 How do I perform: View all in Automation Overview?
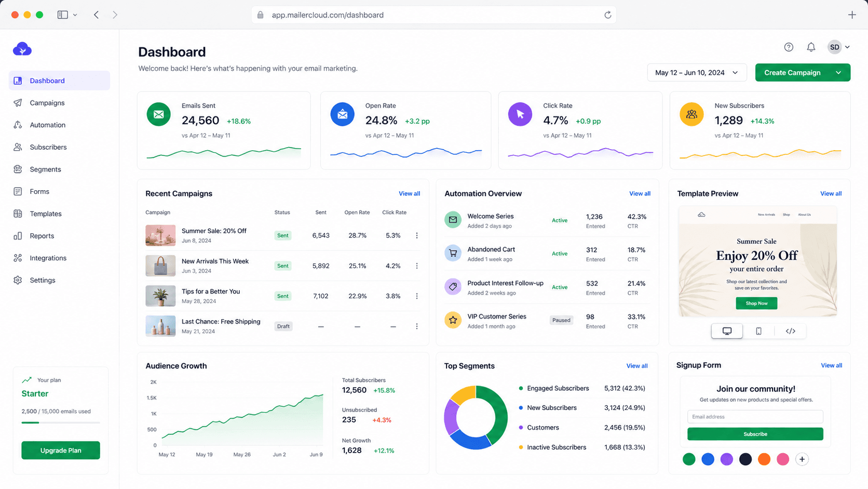coord(640,193)
